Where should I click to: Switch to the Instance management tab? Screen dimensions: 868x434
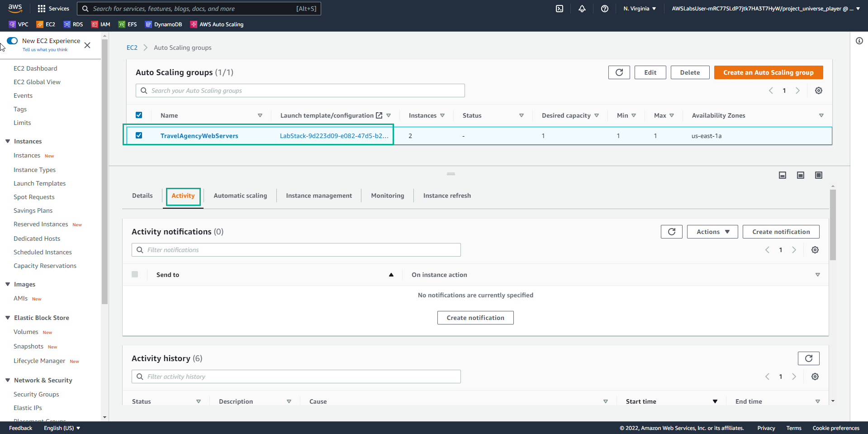click(319, 196)
